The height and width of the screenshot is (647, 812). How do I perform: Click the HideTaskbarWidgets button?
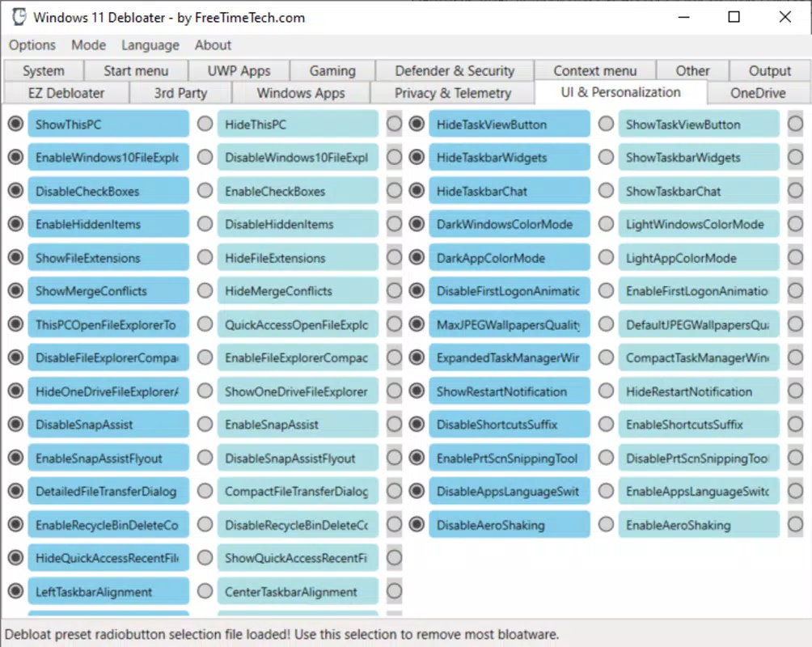coord(509,158)
